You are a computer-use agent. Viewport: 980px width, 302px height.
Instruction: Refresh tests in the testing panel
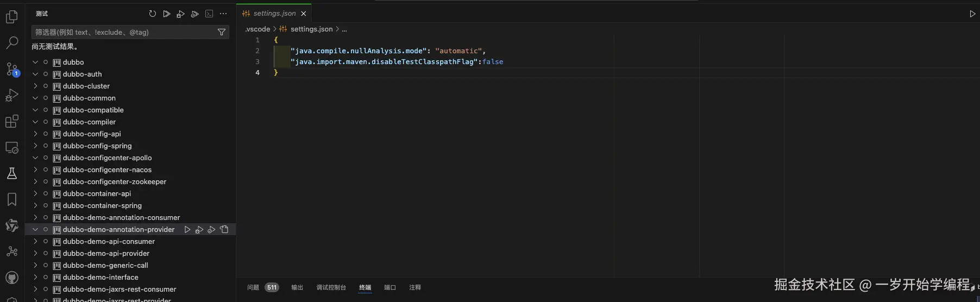[153, 14]
